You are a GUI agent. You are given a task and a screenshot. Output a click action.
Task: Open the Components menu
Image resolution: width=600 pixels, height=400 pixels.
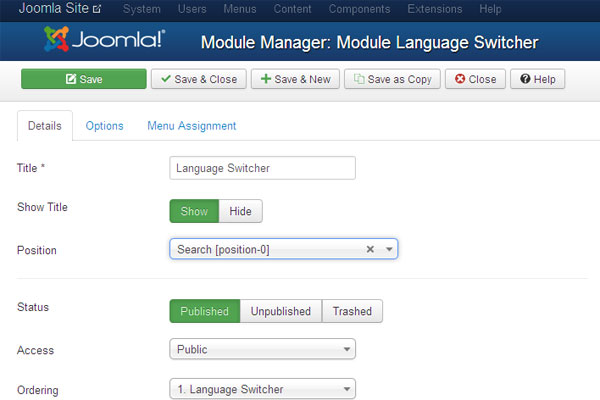359,9
